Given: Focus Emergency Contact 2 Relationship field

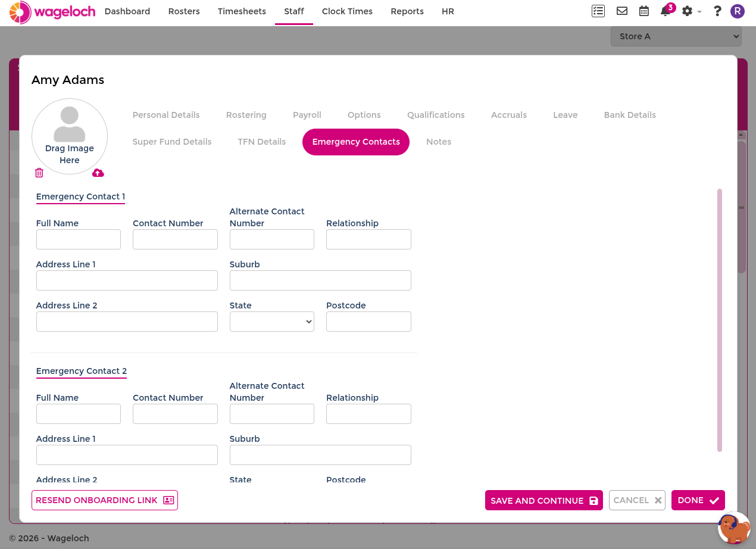Looking at the screenshot, I should pyautogui.click(x=368, y=414).
